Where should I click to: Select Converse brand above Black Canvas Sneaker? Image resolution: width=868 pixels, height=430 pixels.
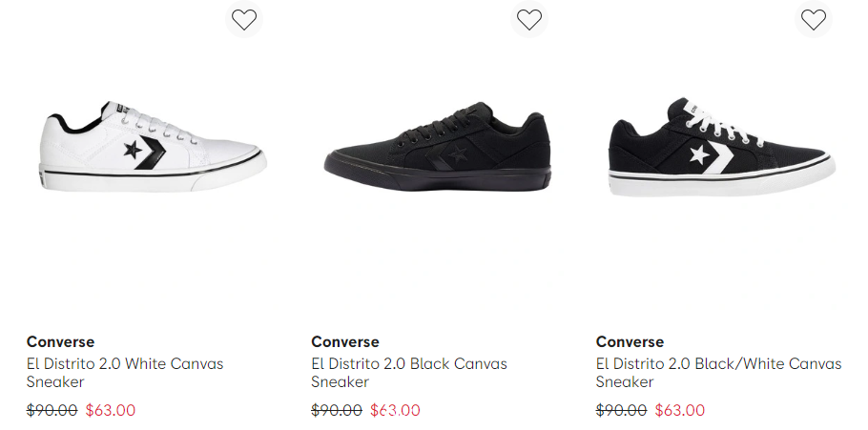point(345,341)
